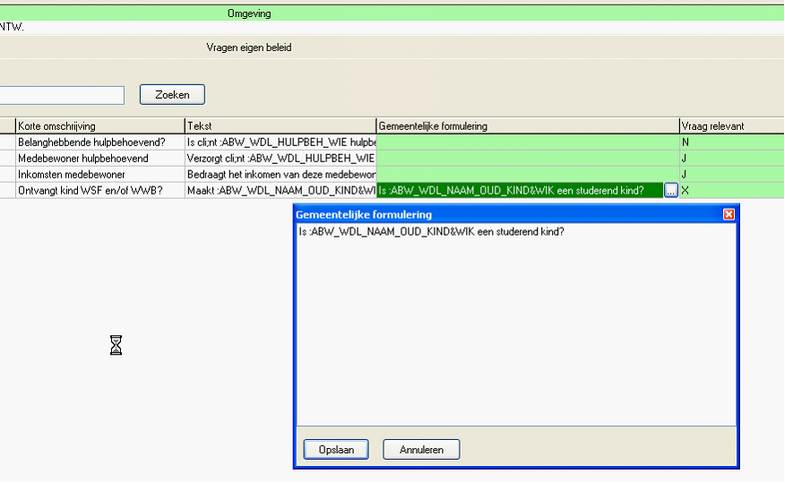
Task: Open the ellipsis editor button in selected row
Action: pyautogui.click(x=670, y=190)
